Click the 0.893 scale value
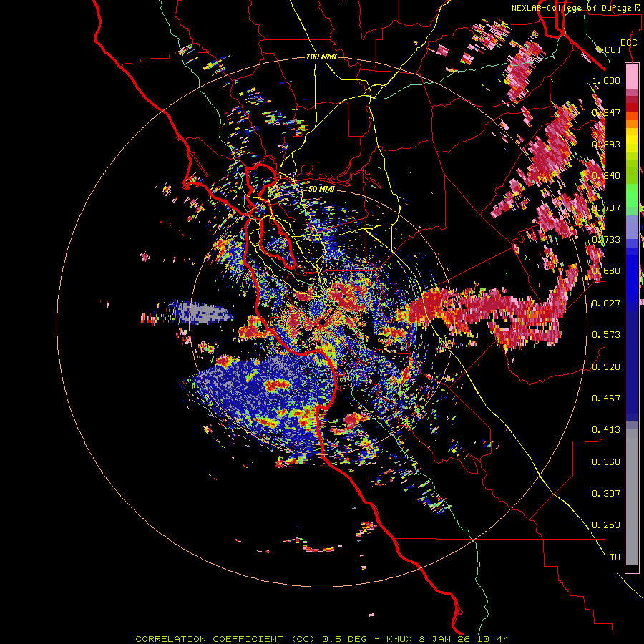Viewport: 644px width, 644px height. (x=606, y=144)
